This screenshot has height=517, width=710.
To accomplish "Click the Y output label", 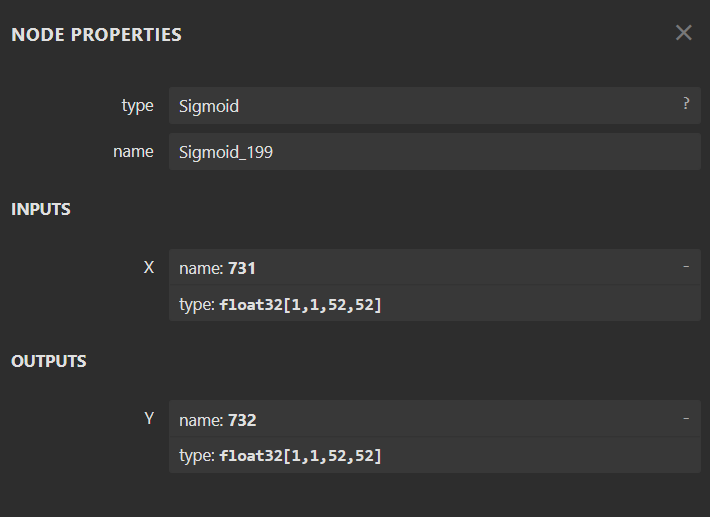I will pyautogui.click(x=149, y=418).
